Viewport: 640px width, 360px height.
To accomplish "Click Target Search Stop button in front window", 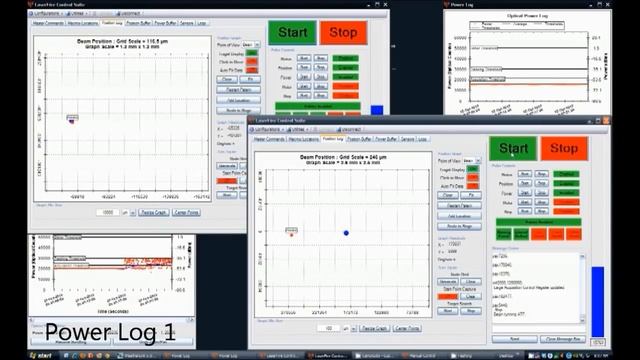I will pyautogui.click(x=471, y=311).
